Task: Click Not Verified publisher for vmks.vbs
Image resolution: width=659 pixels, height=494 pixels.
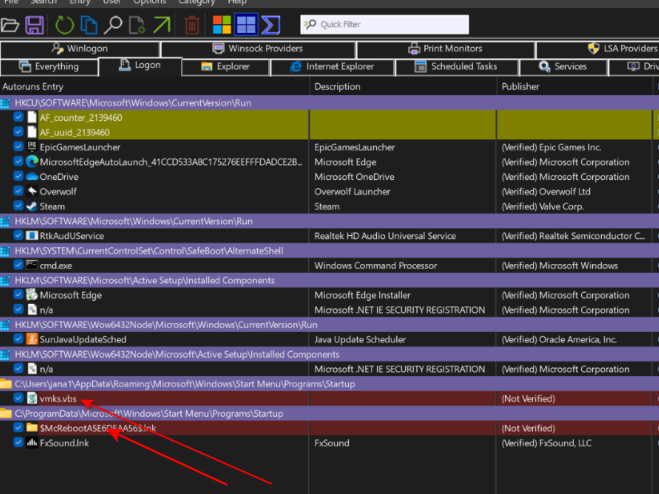Action: 528,399
